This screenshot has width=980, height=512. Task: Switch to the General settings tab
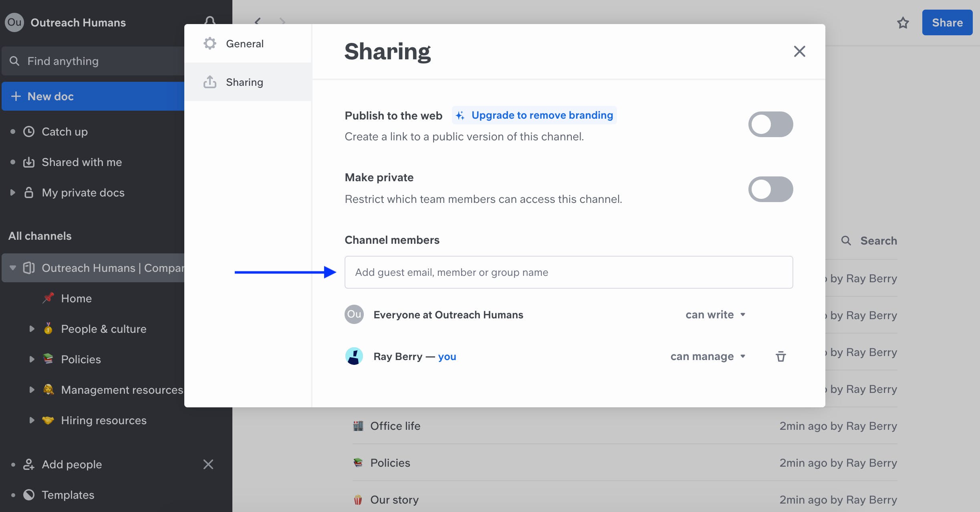coord(248,43)
